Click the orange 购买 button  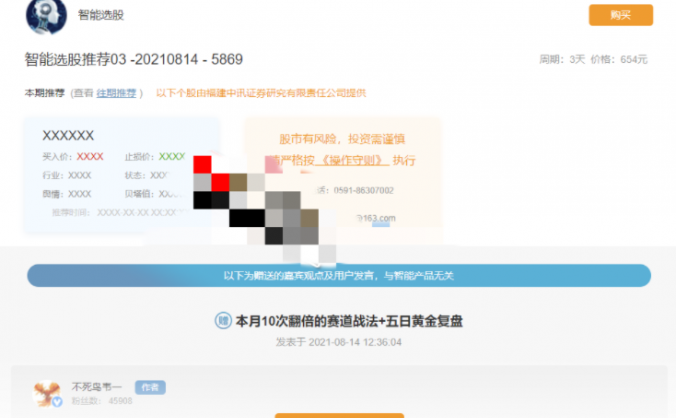(621, 15)
